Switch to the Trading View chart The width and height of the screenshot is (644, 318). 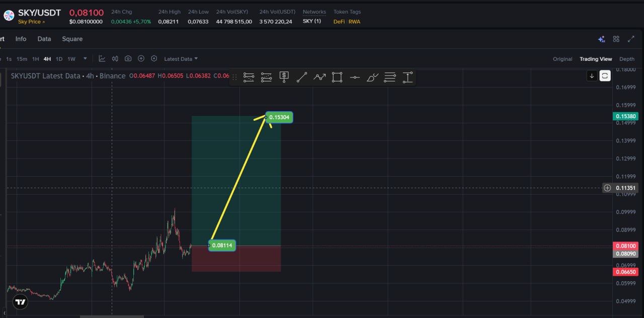click(596, 59)
